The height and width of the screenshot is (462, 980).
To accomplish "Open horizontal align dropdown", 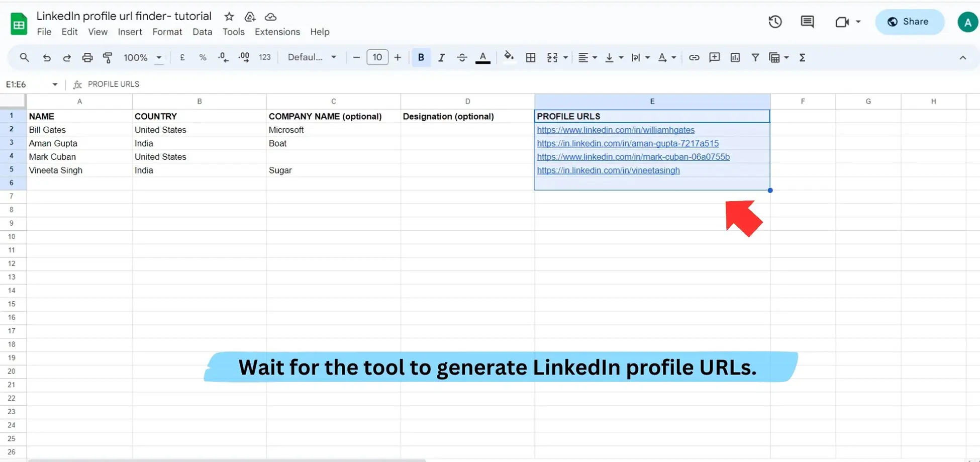I will pos(587,57).
